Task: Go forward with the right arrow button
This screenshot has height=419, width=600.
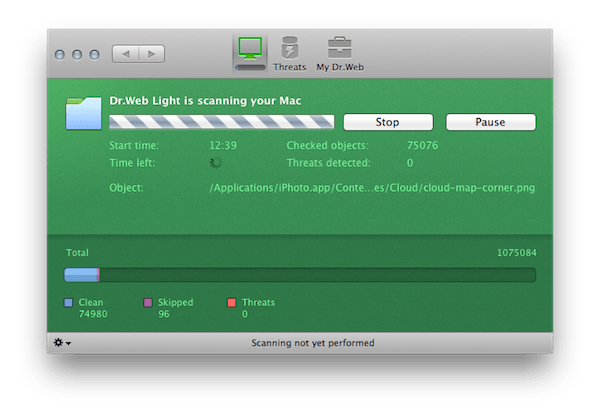Action: tap(152, 54)
